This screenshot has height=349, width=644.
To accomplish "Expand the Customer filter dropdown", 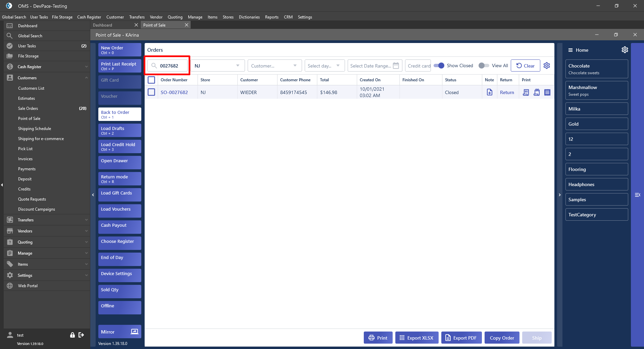I will coord(274,66).
